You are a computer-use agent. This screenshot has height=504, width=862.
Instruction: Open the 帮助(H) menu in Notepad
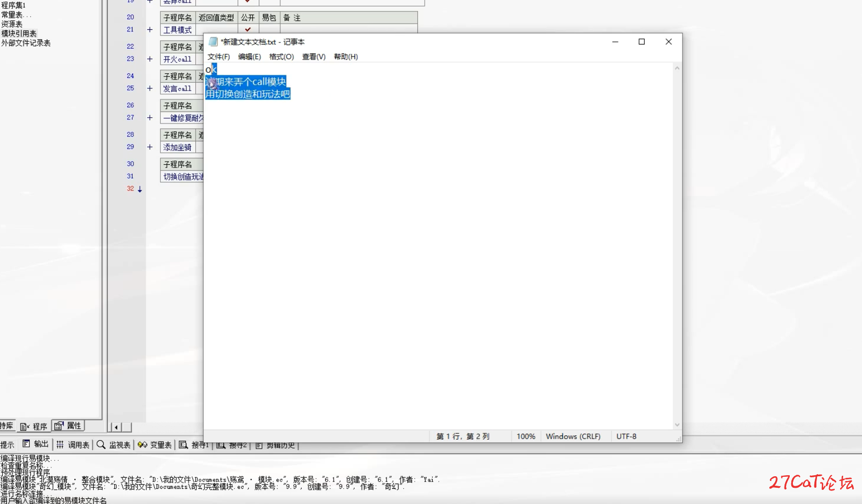click(346, 57)
